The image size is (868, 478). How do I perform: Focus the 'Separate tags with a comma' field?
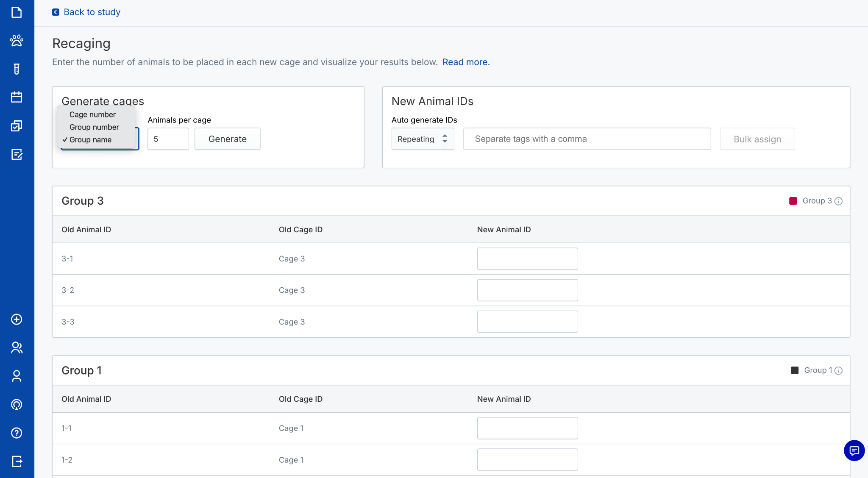tap(587, 139)
